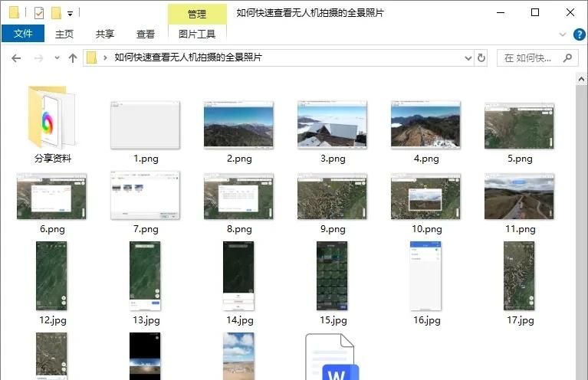Select the 17.jpg thumbnail
The width and height of the screenshot is (588, 380).
(x=519, y=276)
